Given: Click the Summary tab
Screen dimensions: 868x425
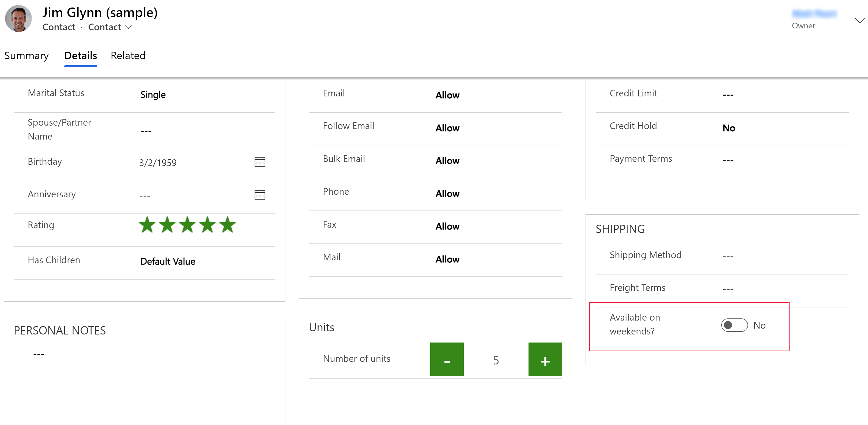Looking at the screenshot, I should pos(27,55).
